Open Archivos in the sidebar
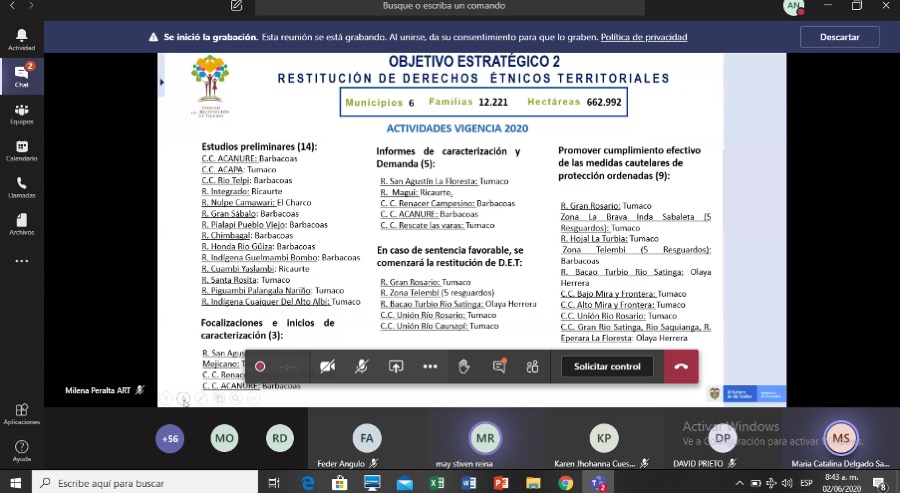 click(x=21, y=224)
